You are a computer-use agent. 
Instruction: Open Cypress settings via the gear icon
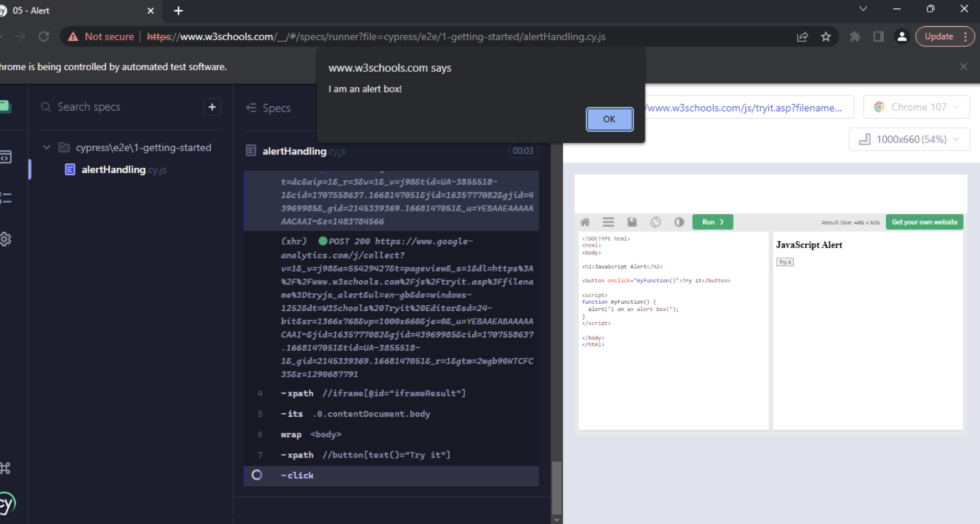[6, 238]
